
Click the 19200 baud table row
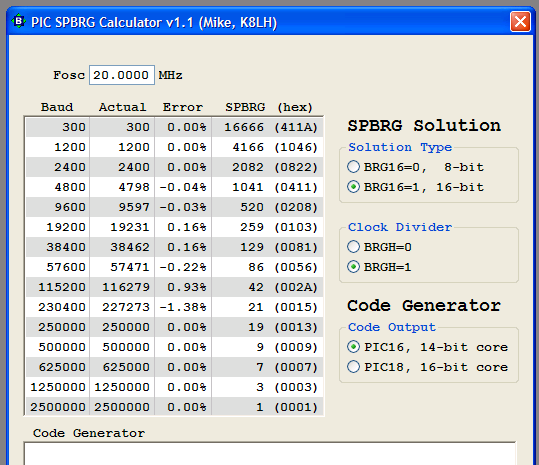(175, 227)
